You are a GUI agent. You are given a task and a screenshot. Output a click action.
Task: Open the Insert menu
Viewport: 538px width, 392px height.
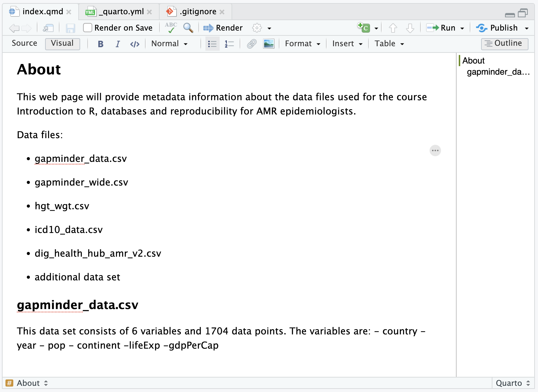[x=348, y=44]
